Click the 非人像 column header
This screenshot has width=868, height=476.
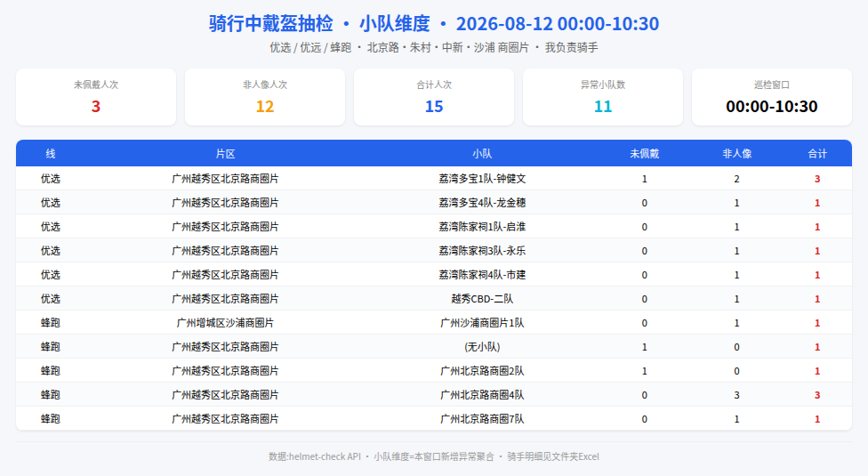pos(736,154)
